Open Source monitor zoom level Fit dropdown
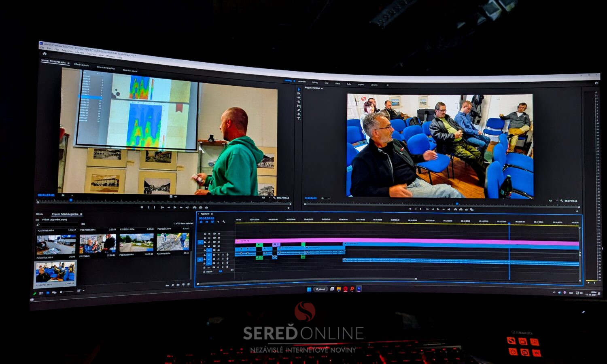Screen dimensions: 607x364 click(x=67, y=195)
